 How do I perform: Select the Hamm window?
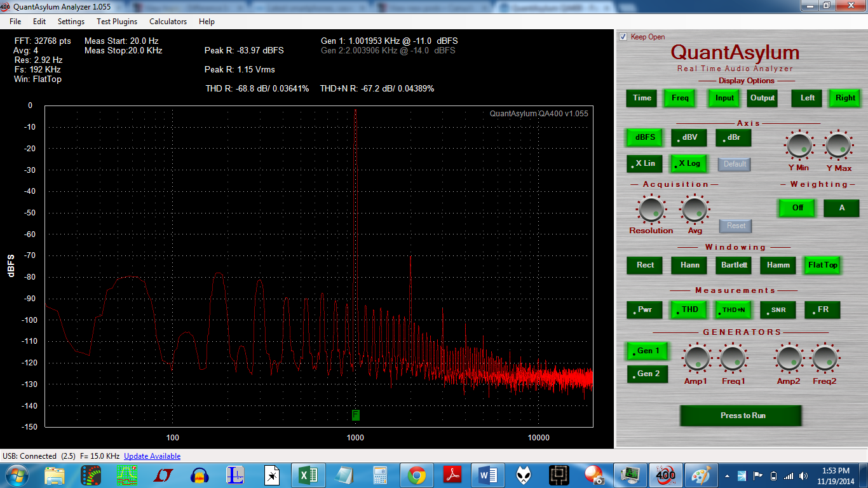point(778,265)
